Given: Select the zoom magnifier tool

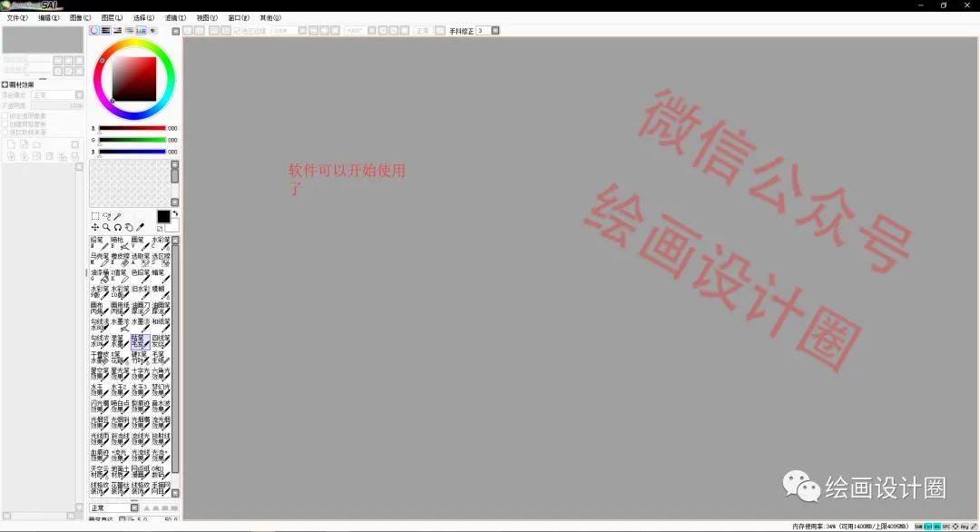Looking at the screenshot, I should click(x=106, y=228).
